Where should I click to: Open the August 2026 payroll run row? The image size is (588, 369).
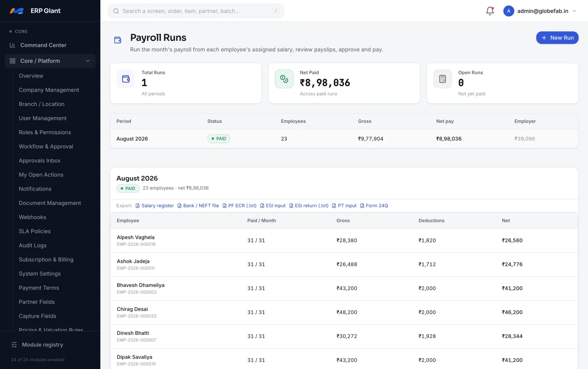point(344,139)
